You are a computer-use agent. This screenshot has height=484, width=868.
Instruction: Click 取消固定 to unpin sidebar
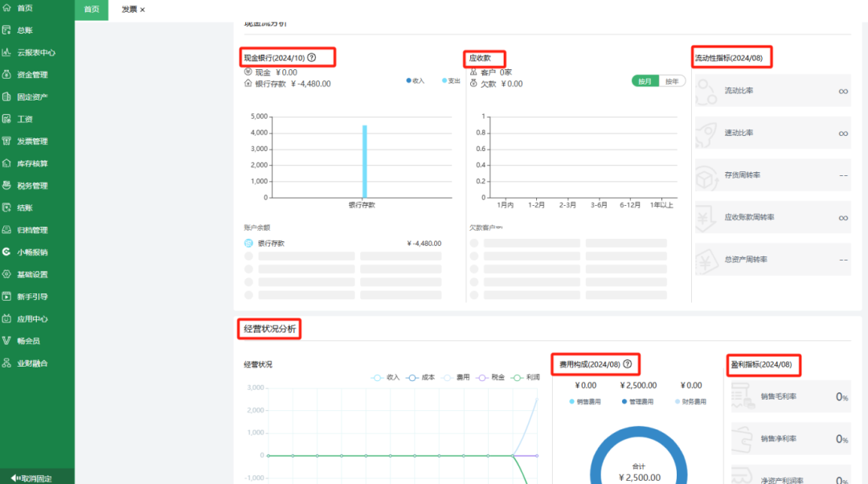(x=36, y=478)
